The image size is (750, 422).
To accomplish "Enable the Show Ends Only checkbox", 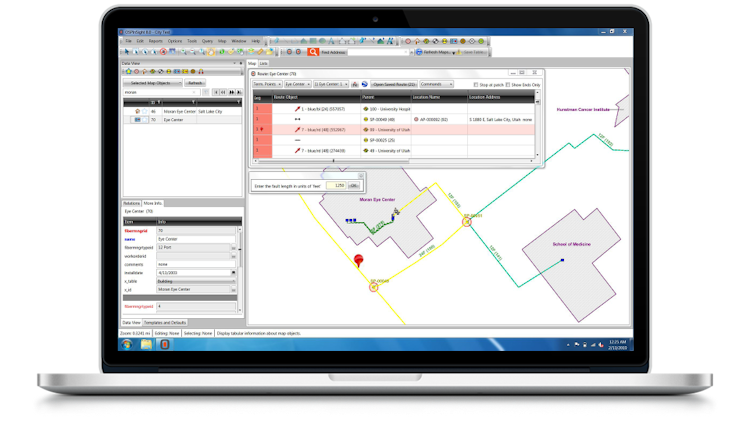I will (x=508, y=85).
